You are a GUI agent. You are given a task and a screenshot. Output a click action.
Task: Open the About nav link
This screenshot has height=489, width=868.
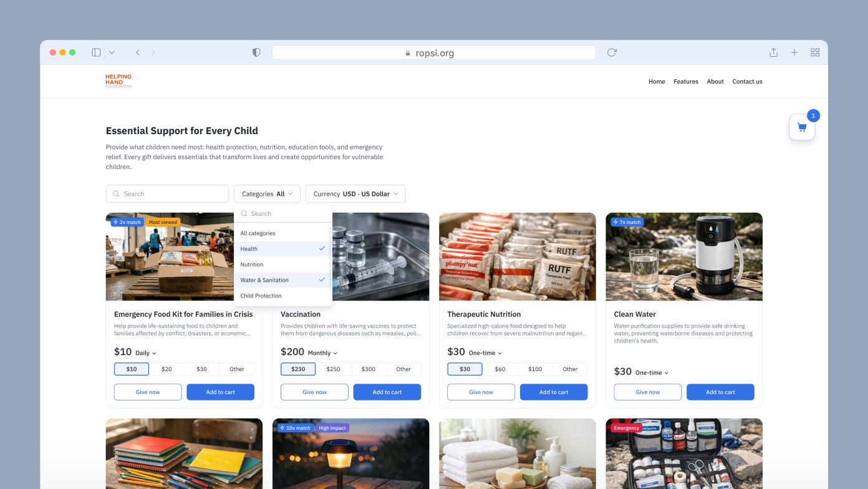click(715, 82)
